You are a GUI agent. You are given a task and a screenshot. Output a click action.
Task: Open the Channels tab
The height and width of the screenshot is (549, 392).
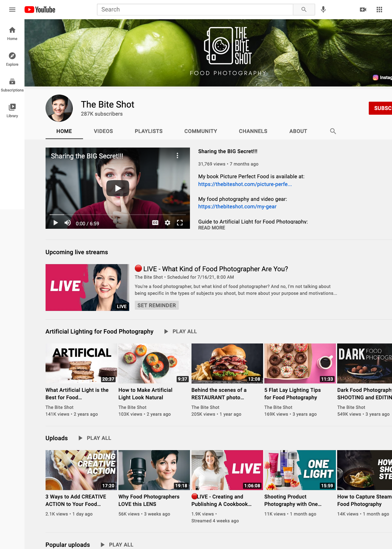(253, 131)
